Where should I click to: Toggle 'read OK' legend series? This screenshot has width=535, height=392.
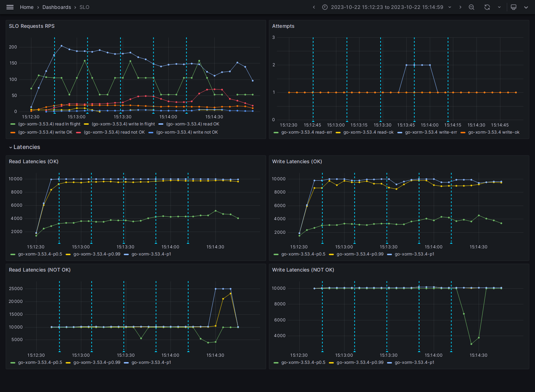193,124
